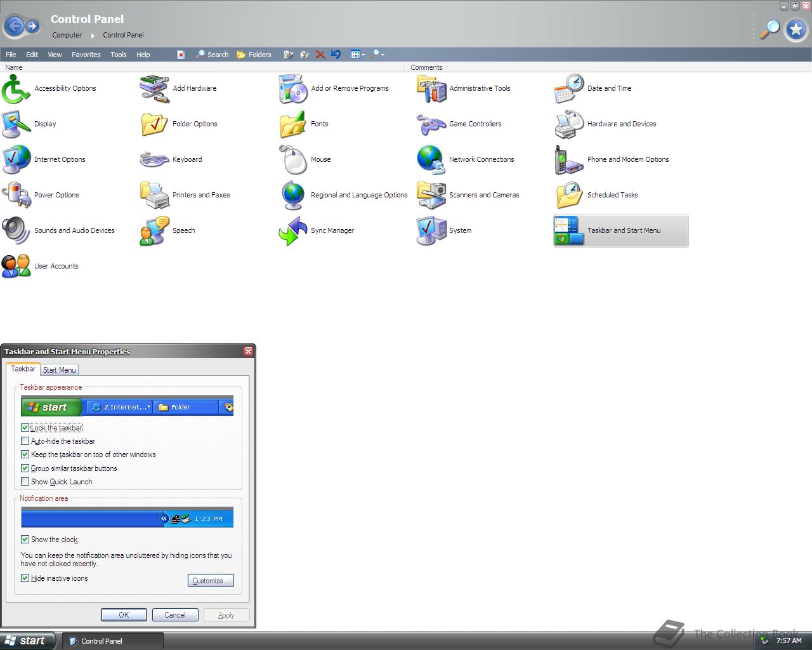
Task: Open the Edit menu
Action: click(32, 55)
